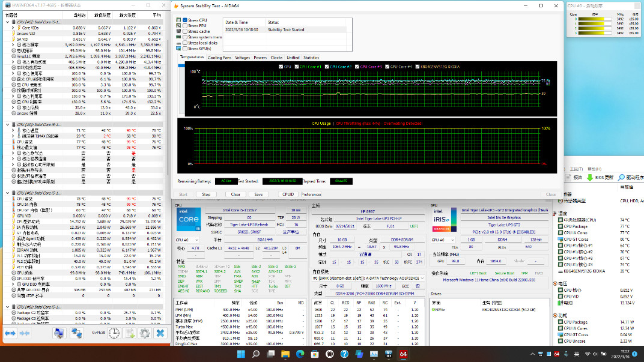644x362 pixels.
Task: Switch to the Voltages tab
Action: 242,58
